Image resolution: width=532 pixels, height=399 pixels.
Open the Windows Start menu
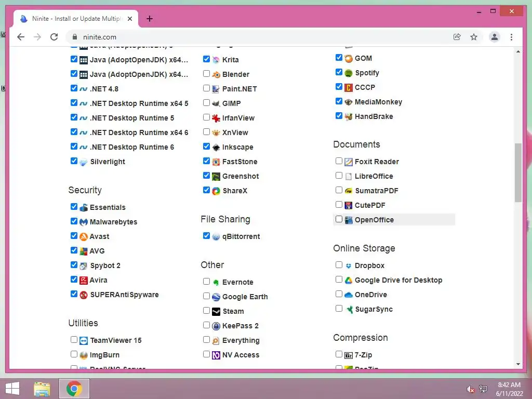click(12, 389)
